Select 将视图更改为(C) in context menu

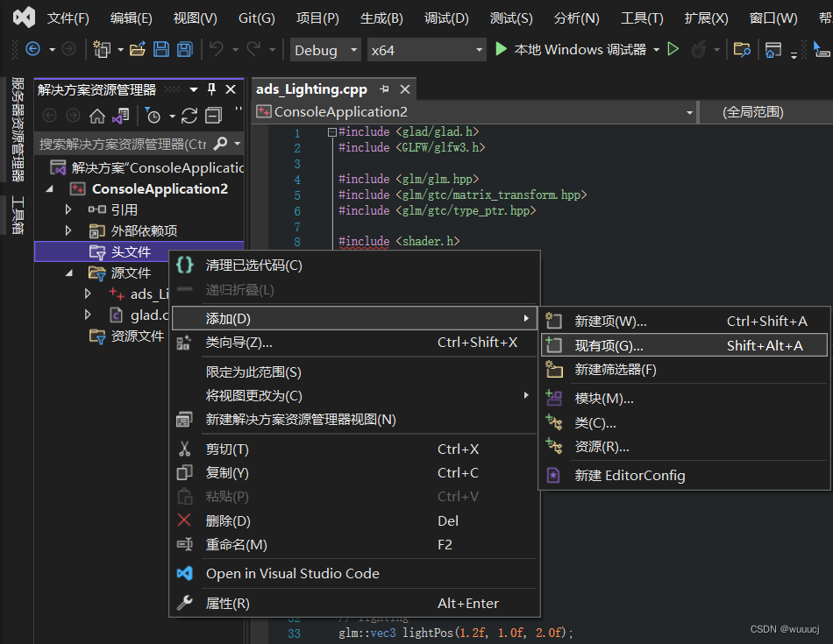pos(354,395)
